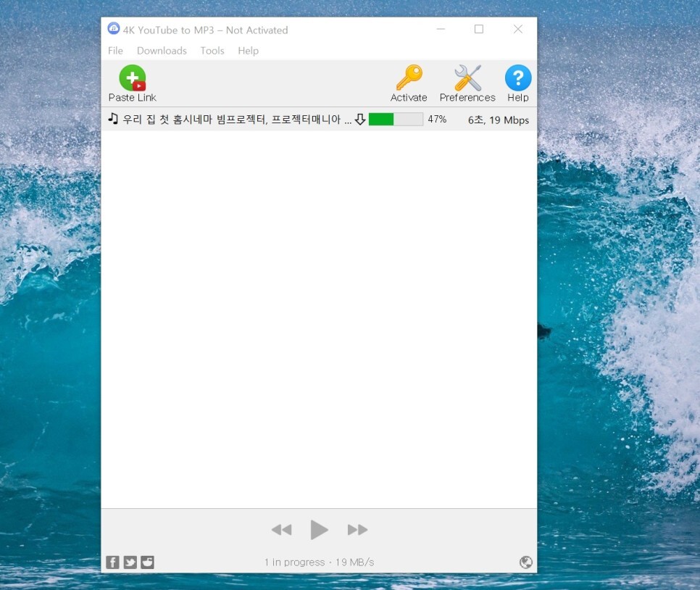Viewport: 700px width, 590px height.
Task: Click the Paste Link button
Action: click(132, 83)
